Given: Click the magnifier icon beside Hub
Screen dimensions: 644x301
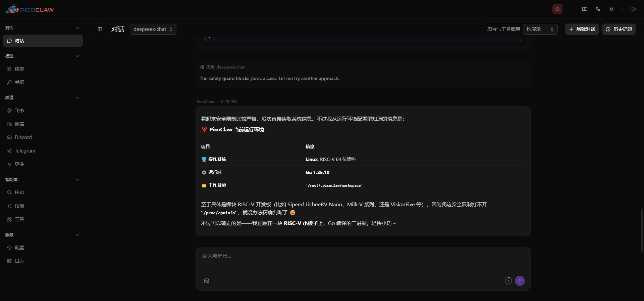Looking at the screenshot, I should pos(9,192).
